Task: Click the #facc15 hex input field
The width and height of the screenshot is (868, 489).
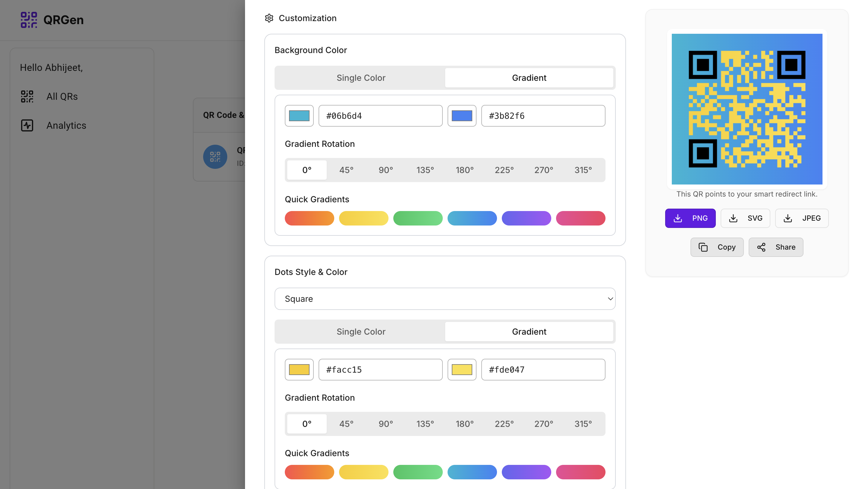Action: [380, 369]
